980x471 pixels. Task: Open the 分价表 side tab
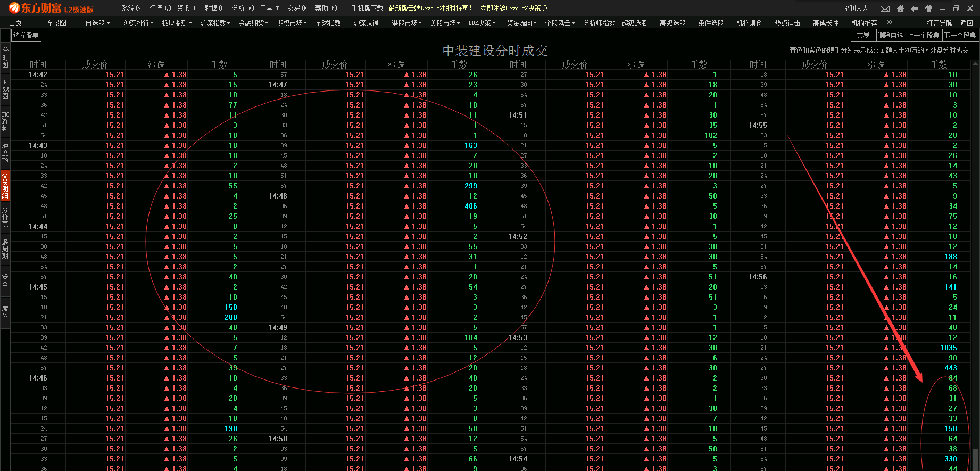5,217
